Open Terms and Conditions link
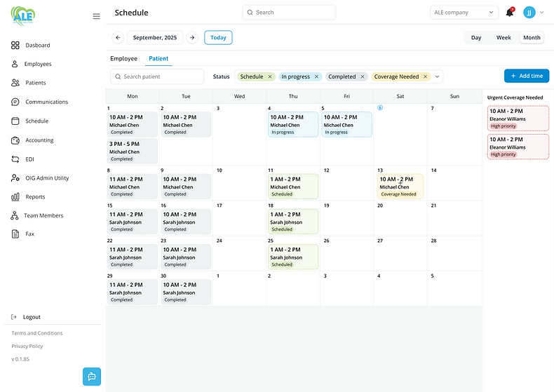This screenshot has height=392, width=554. coord(37,333)
